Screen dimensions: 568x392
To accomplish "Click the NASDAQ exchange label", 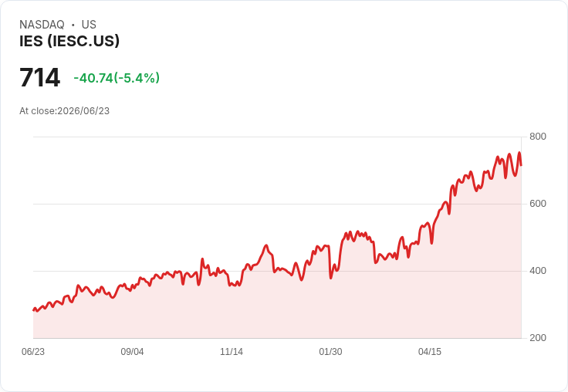I will 42,25.
